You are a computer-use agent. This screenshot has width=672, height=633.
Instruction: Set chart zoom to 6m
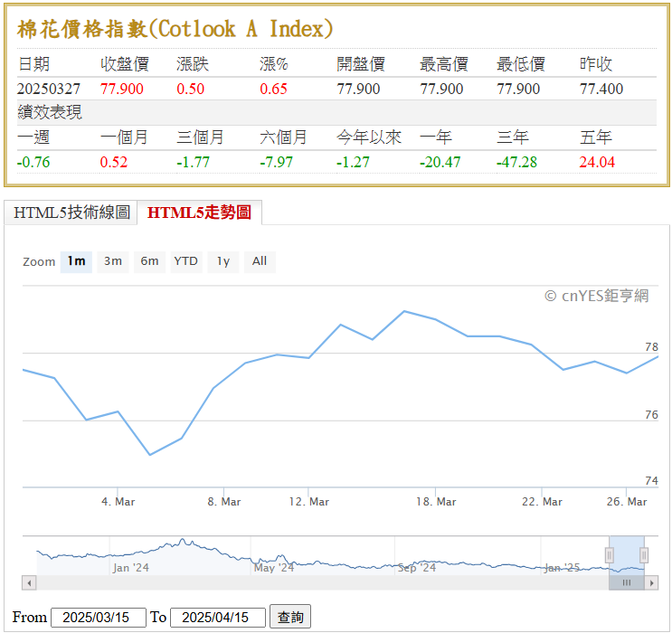tap(149, 261)
